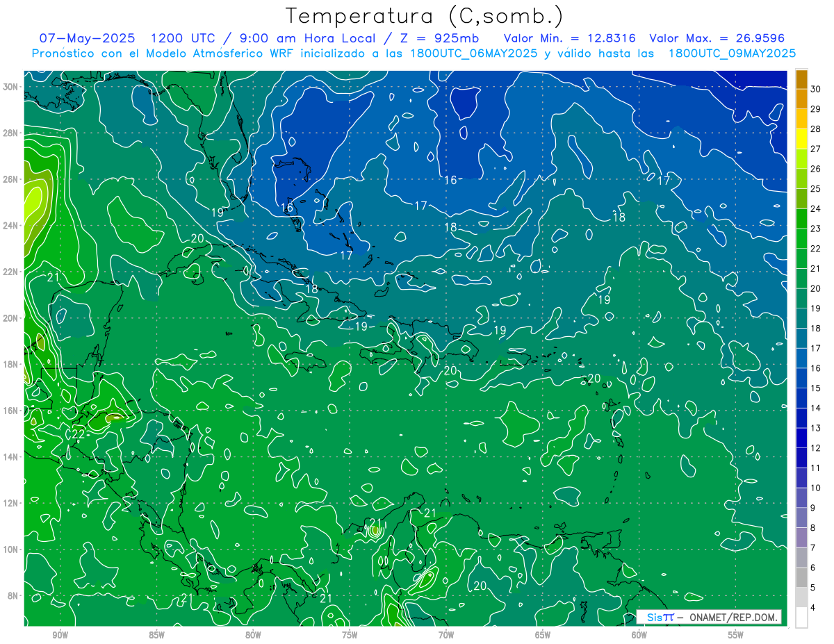Click the '90W' longitude label
This screenshot has width=834, height=644.
click(60, 635)
